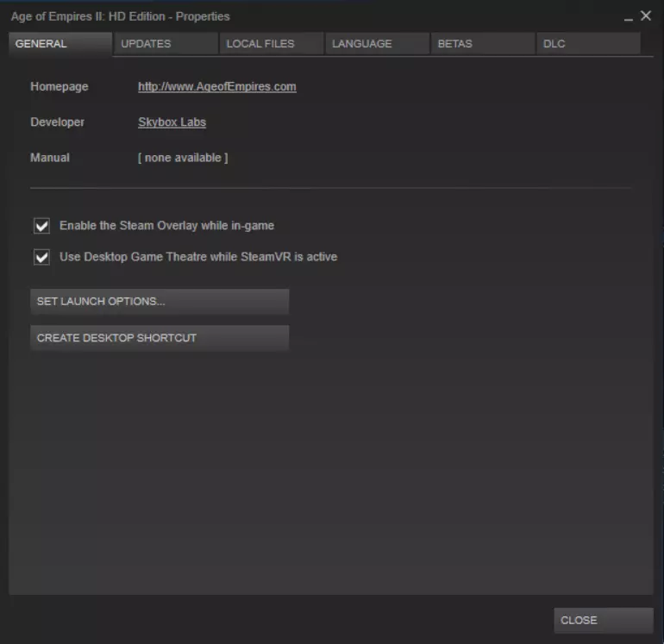This screenshot has height=644, width=664.
Task: Click the Homepage label
Action: 60,87
